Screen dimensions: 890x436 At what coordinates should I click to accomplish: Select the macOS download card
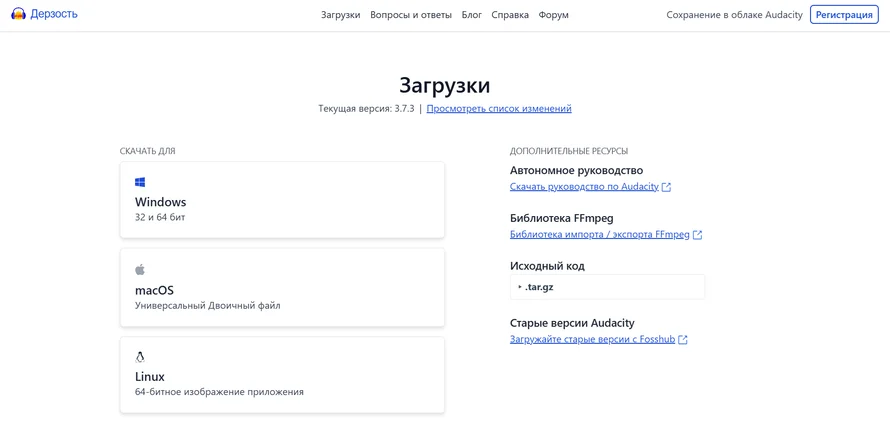(x=282, y=287)
